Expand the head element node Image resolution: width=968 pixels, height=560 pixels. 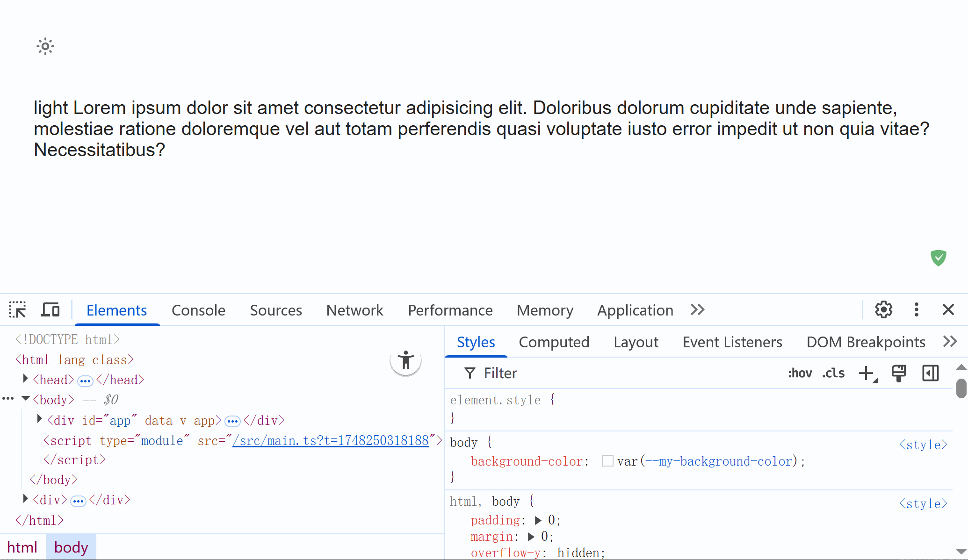26,379
